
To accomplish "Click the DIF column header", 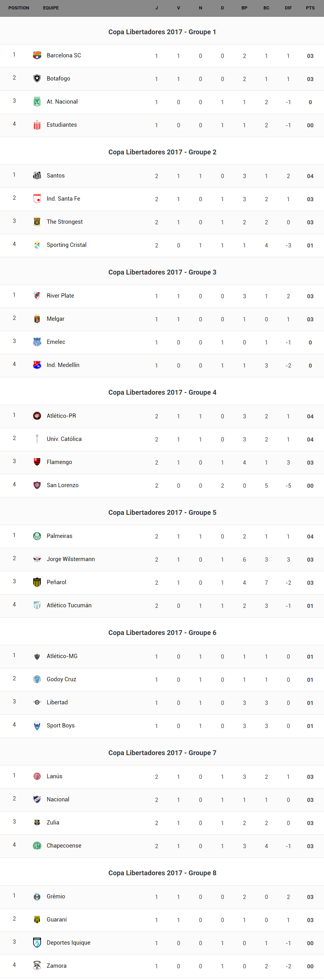I will coord(288,8).
